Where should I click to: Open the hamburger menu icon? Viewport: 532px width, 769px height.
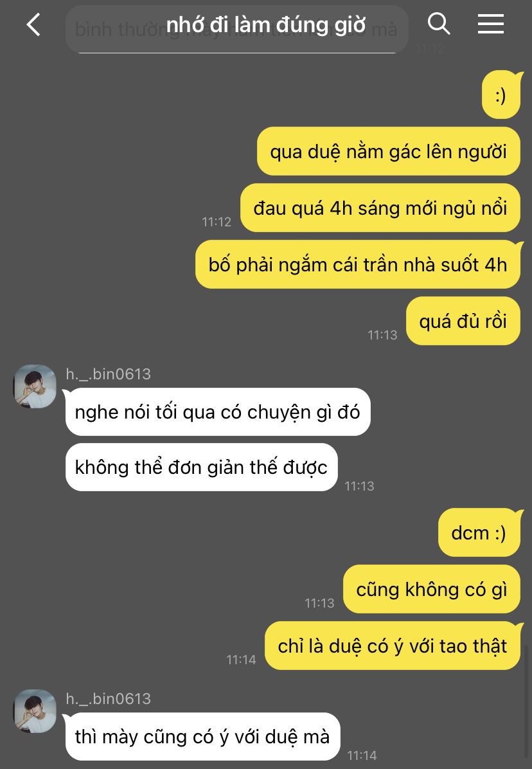491,24
